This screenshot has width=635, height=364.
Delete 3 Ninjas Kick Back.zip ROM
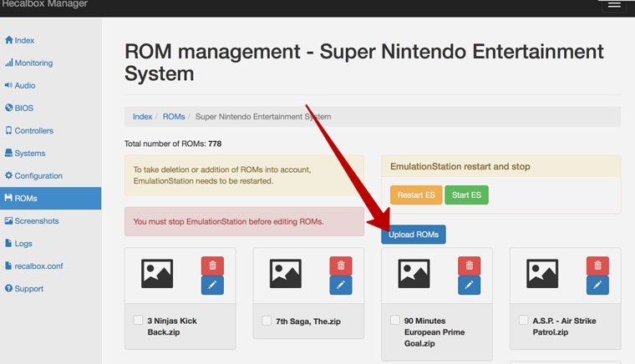pos(212,265)
